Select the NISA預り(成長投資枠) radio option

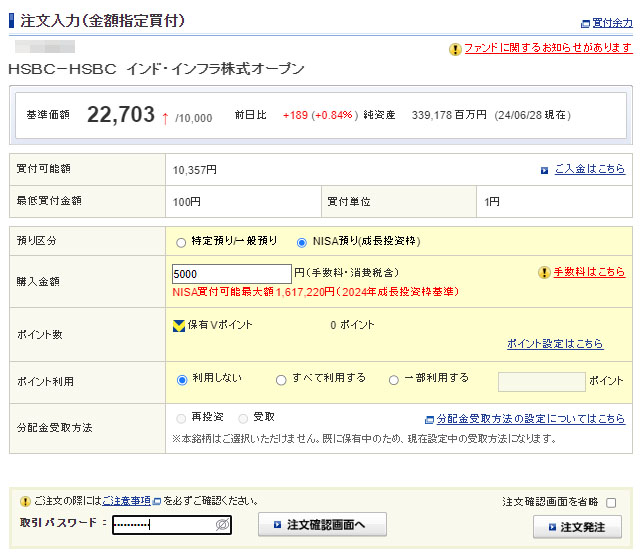[x=302, y=242]
